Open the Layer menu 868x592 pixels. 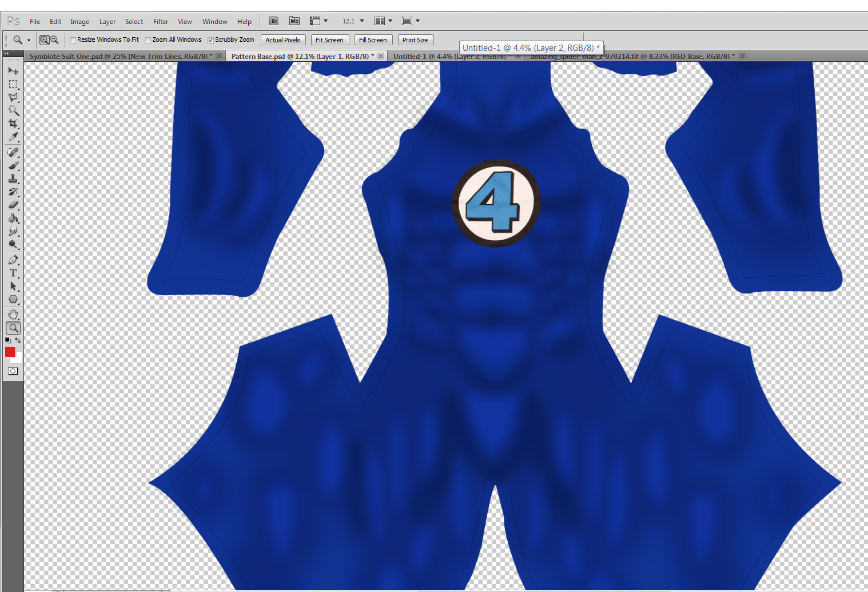click(x=107, y=22)
